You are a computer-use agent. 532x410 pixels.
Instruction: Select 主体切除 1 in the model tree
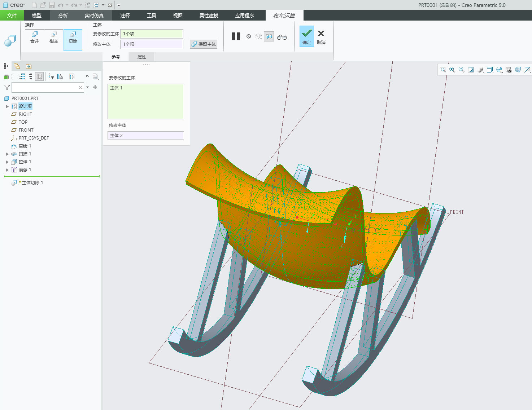(x=32, y=183)
